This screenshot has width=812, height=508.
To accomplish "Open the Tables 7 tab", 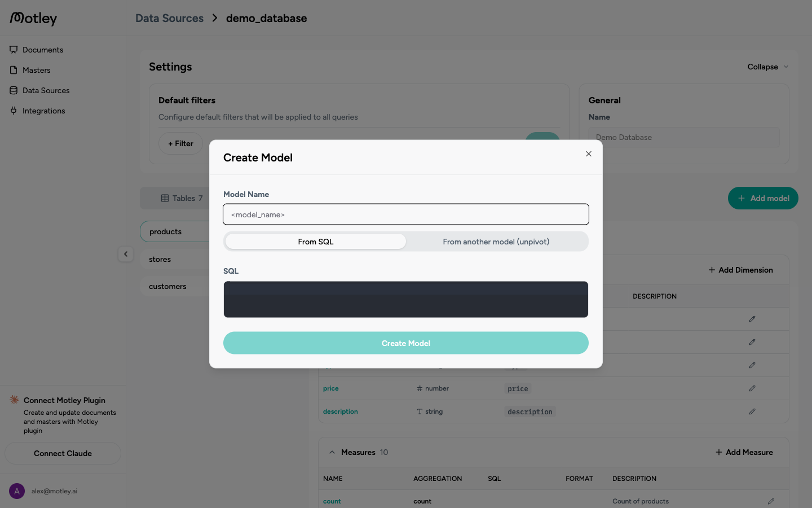I will click(182, 198).
